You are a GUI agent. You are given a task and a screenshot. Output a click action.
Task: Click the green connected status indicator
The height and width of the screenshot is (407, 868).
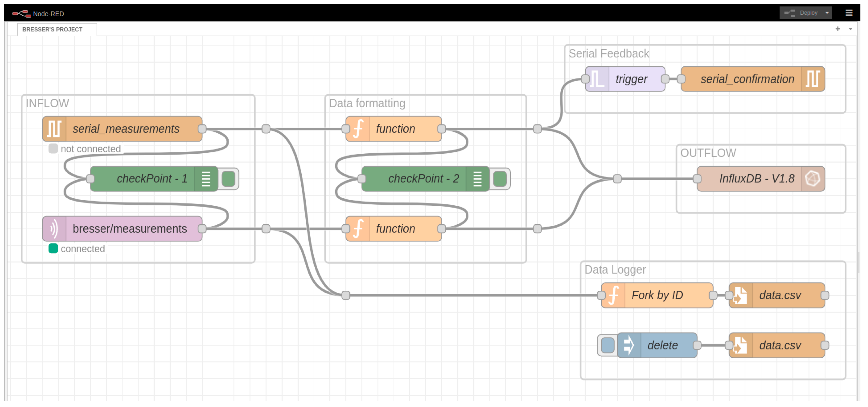coord(53,248)
